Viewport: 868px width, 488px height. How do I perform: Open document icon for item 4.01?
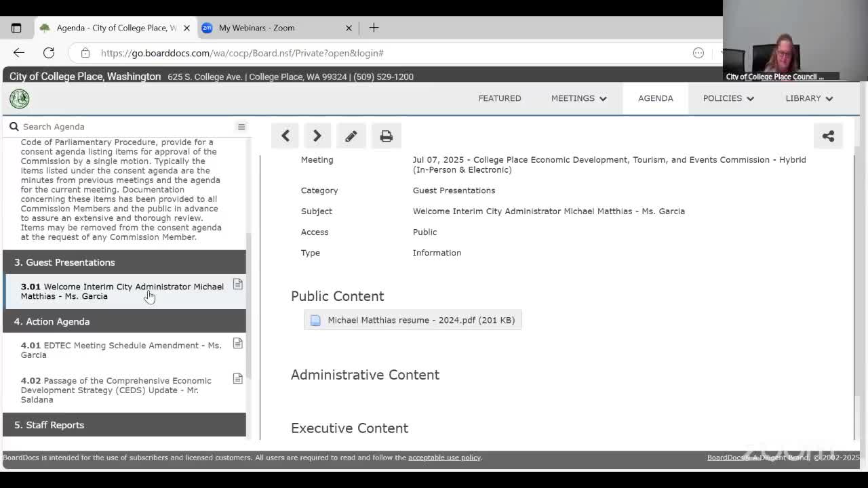pyautogui.click(x=237, y=344)
